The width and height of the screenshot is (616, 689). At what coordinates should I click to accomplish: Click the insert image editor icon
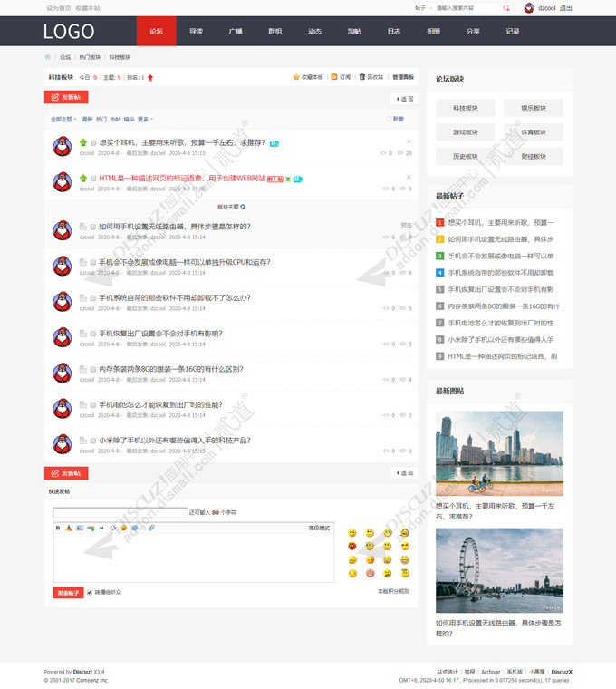tap(80, 528)
